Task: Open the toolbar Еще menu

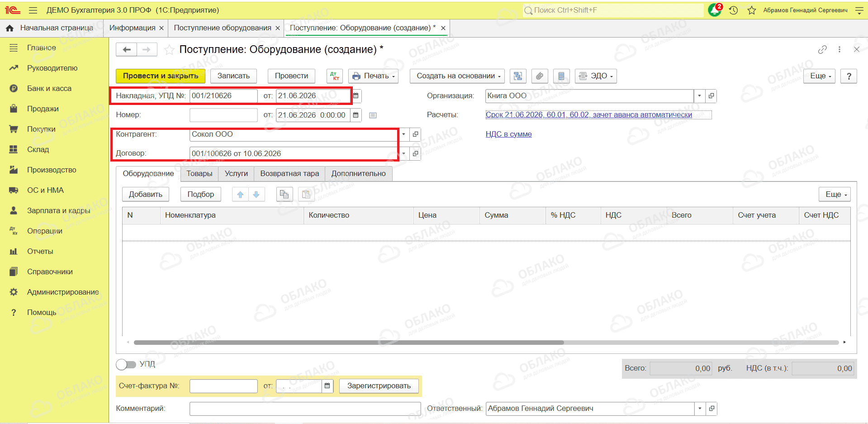Action: pyautogui.click(x=820, y=76)
